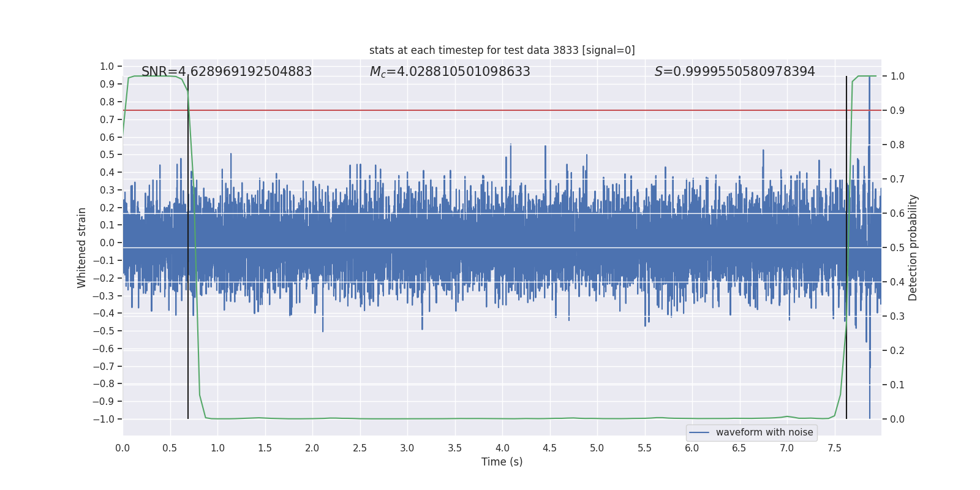The height and width of the screenshot is (490, 980).
Task: Click the 0.6 tick on Detection probability axis
Action: point(897,213)
